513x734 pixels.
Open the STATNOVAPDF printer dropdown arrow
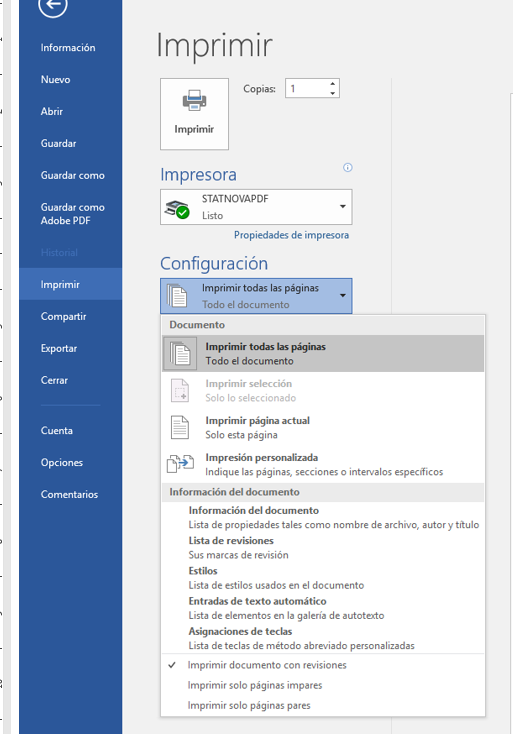click(x=343, y=206)
